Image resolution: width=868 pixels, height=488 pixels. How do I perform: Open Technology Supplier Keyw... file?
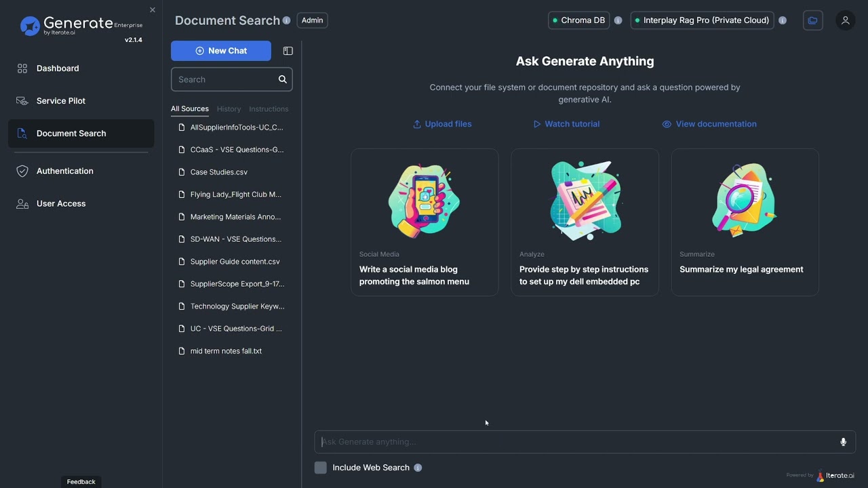pos(231,306)
